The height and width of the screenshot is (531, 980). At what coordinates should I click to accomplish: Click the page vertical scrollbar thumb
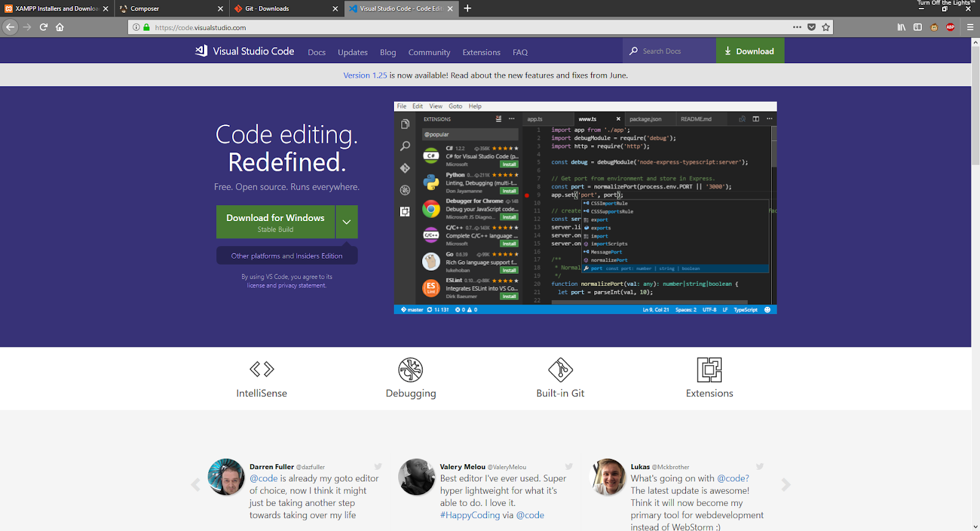coord(975,105)
